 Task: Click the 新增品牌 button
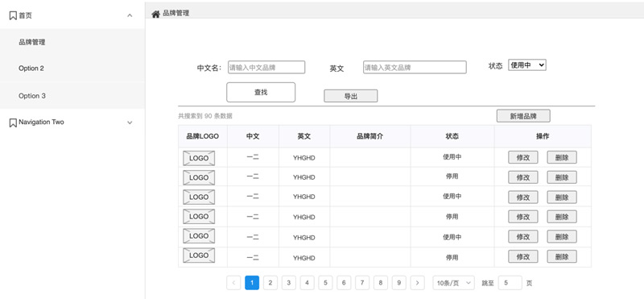click(x=523, y=116)
